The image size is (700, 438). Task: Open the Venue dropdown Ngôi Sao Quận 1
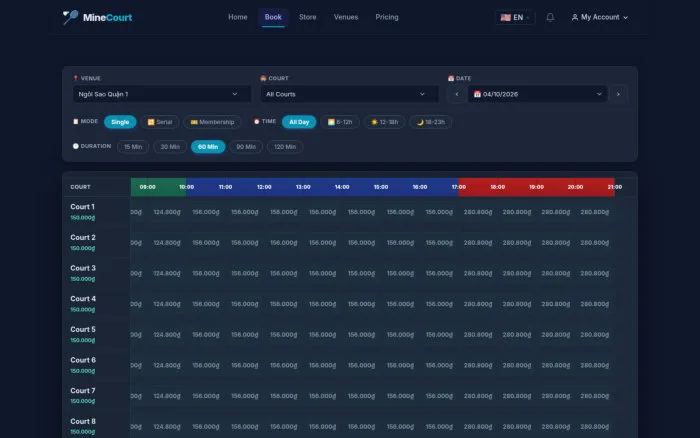[x=162, y=94]
